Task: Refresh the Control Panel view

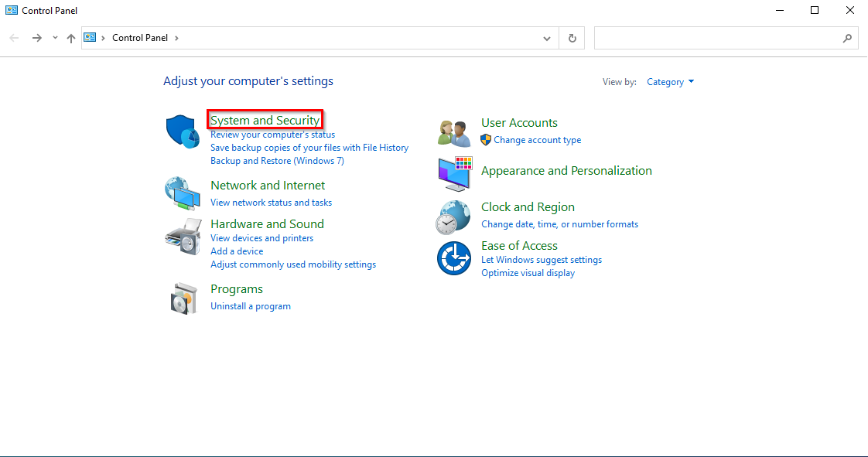Action: click(x=572, y=38)
